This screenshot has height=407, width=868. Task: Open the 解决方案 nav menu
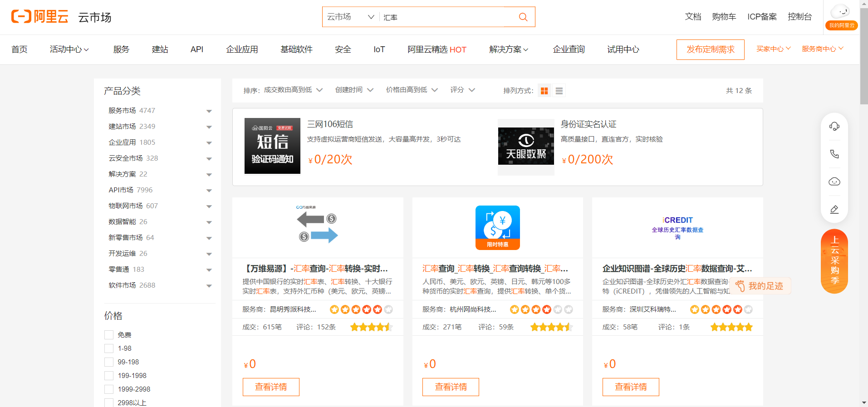509,49
